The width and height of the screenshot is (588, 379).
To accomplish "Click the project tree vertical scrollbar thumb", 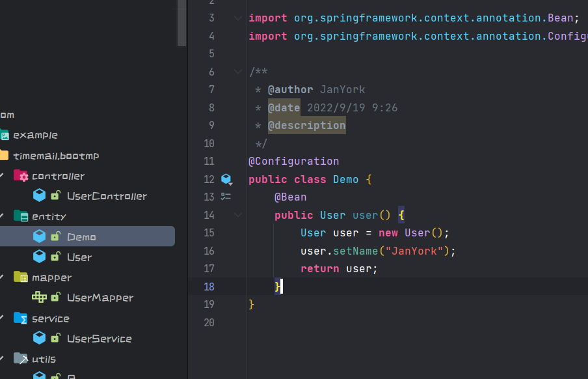I will point(182,23).
